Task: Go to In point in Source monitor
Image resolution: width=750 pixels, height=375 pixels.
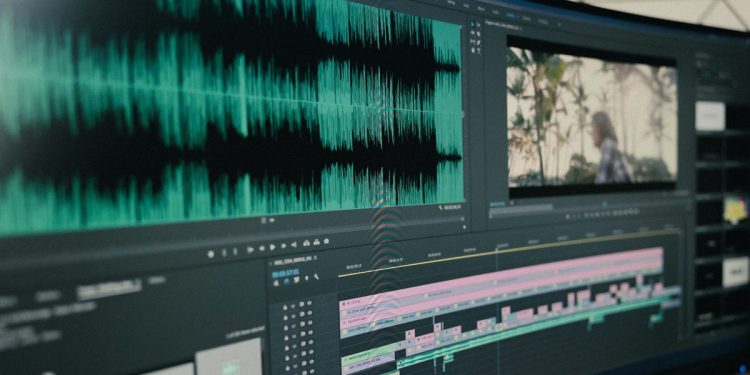Action: click(x=250, y=250)
